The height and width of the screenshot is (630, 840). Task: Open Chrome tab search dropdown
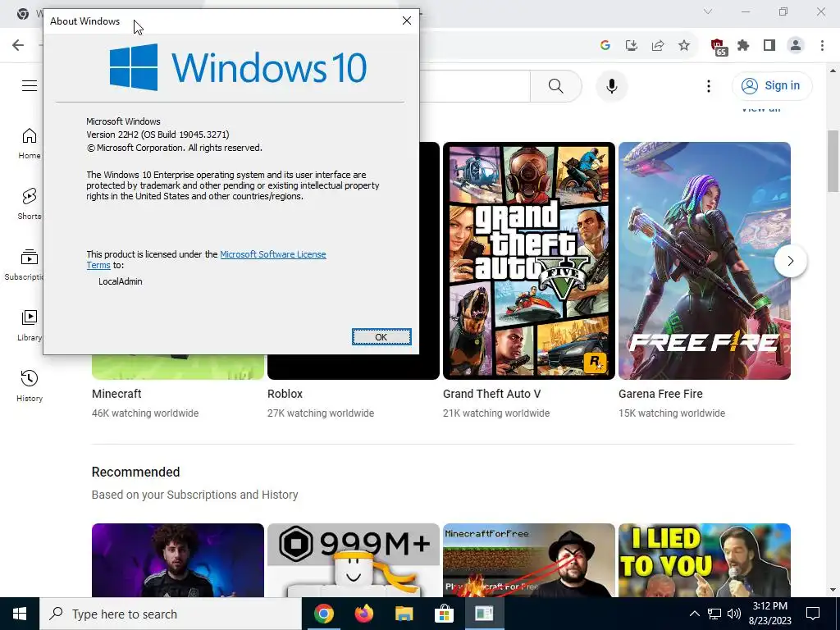[708, 11]
